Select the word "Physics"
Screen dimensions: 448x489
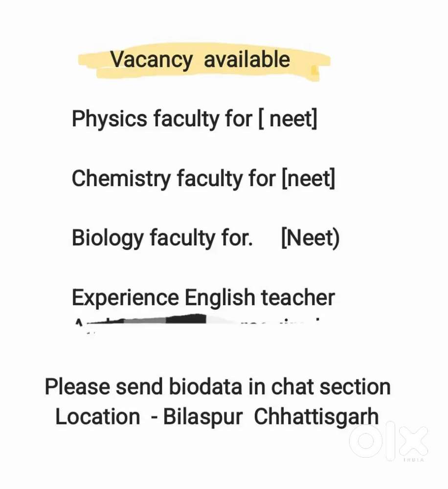tap(109, 119)
